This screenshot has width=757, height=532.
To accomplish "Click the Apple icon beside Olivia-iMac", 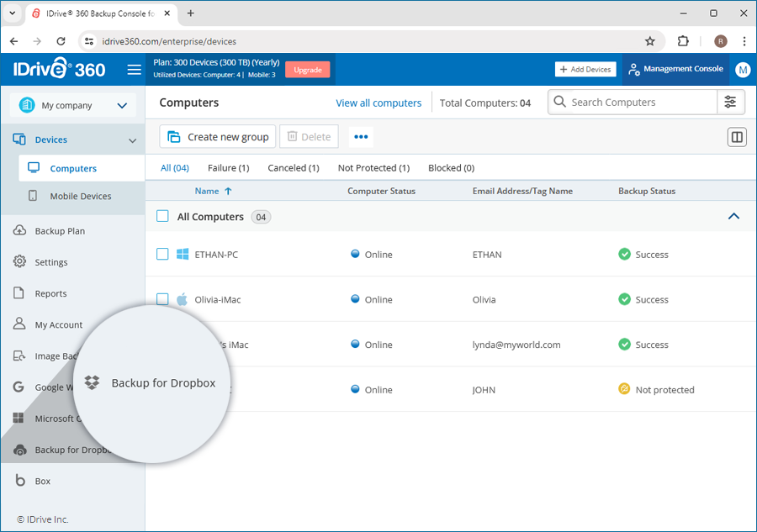I will (x=182, y=299).
